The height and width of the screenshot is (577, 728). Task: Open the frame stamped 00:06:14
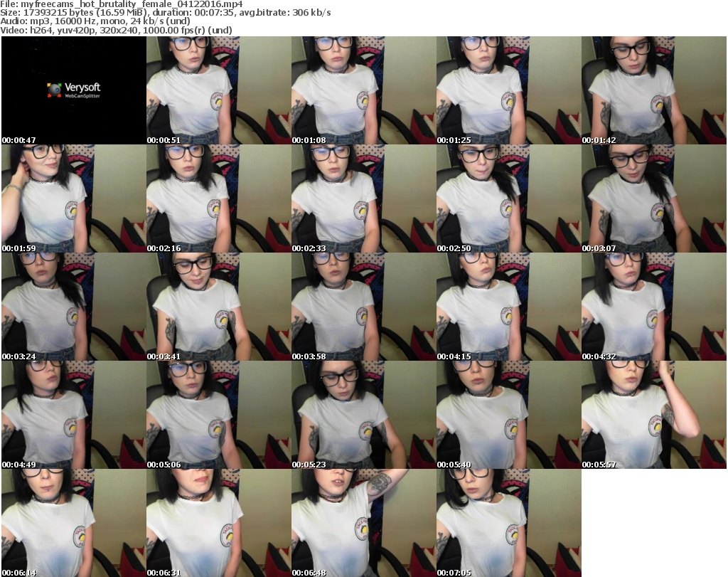click(x=74, y=523)
